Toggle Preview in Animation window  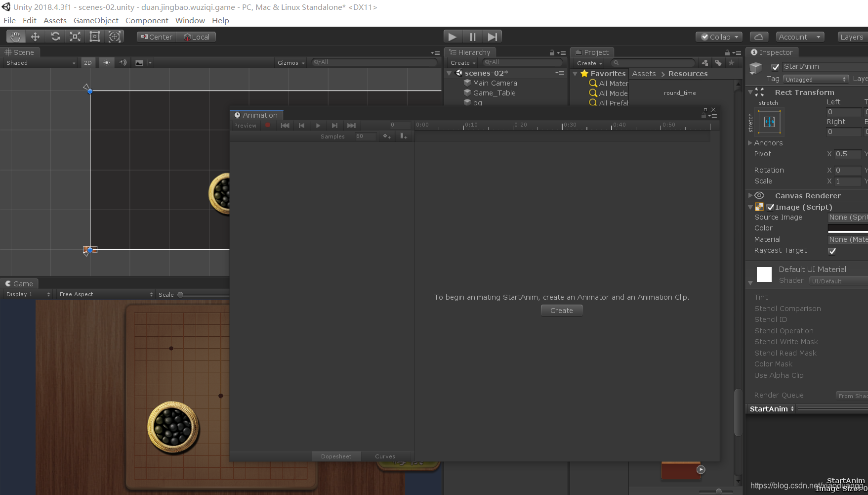(246, 126)
